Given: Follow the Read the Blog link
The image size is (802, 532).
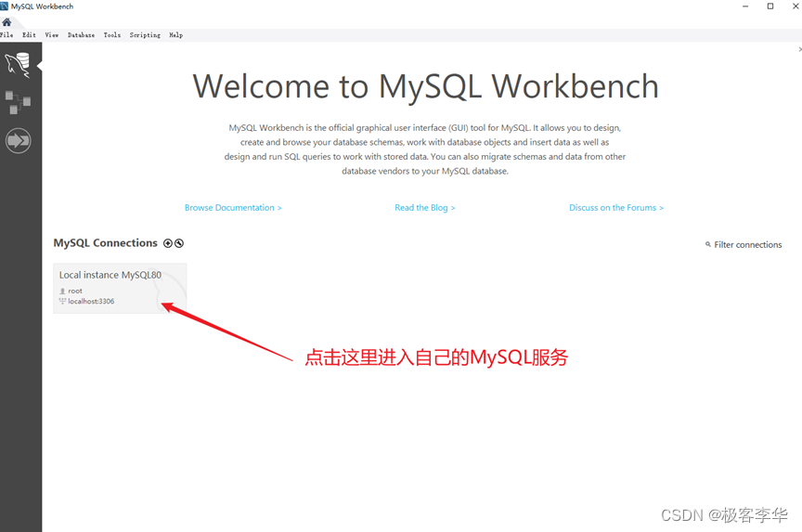Looking at the screenshot, I should (x=424, y=208).
